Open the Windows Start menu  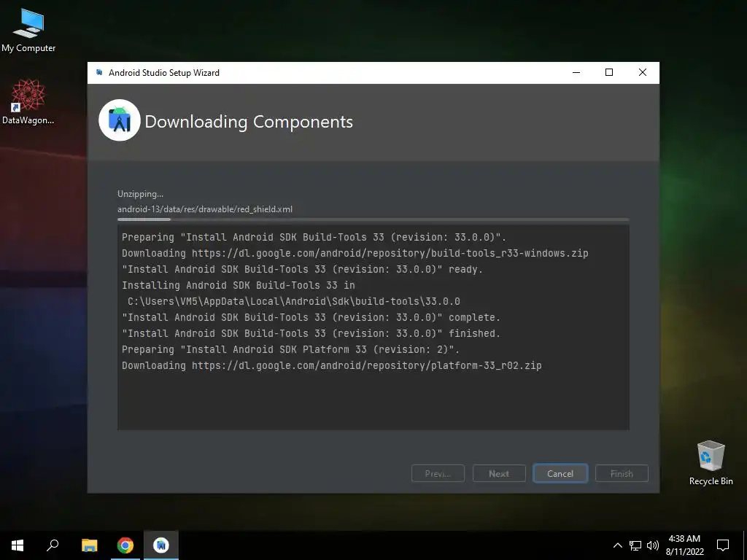18,545
